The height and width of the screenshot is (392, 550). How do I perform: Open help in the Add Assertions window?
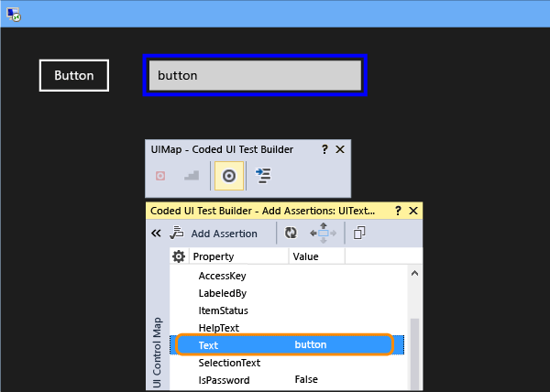[x=398, y=211]
